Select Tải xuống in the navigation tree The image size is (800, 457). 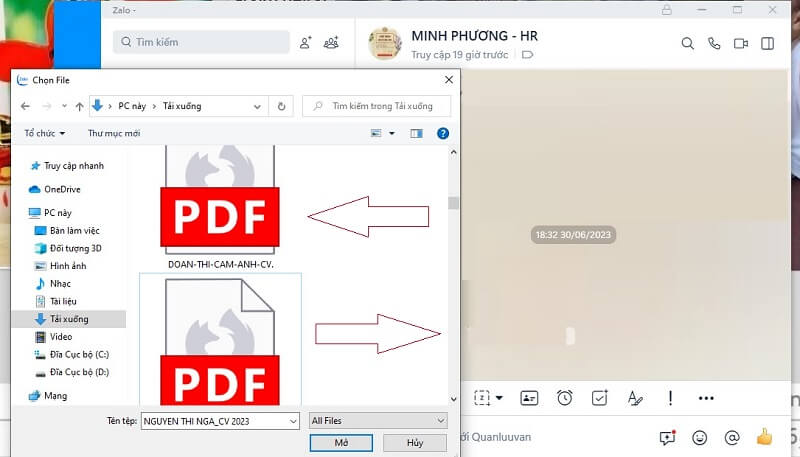pyautogui.click(x=68, y=319)
